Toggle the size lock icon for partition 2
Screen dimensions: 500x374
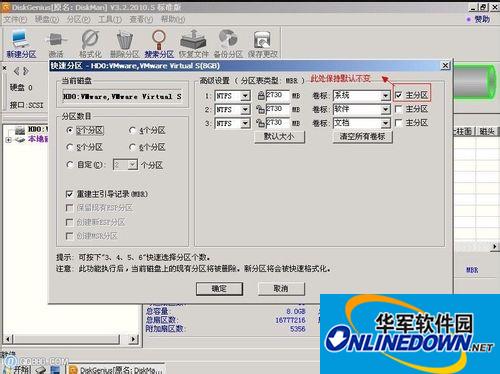coord(260,109)
